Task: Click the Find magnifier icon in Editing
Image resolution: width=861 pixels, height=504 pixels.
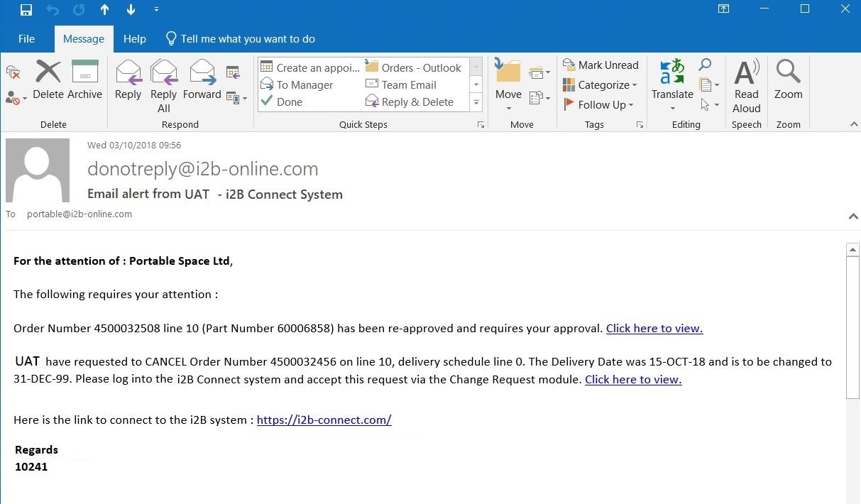Action: 705,65
